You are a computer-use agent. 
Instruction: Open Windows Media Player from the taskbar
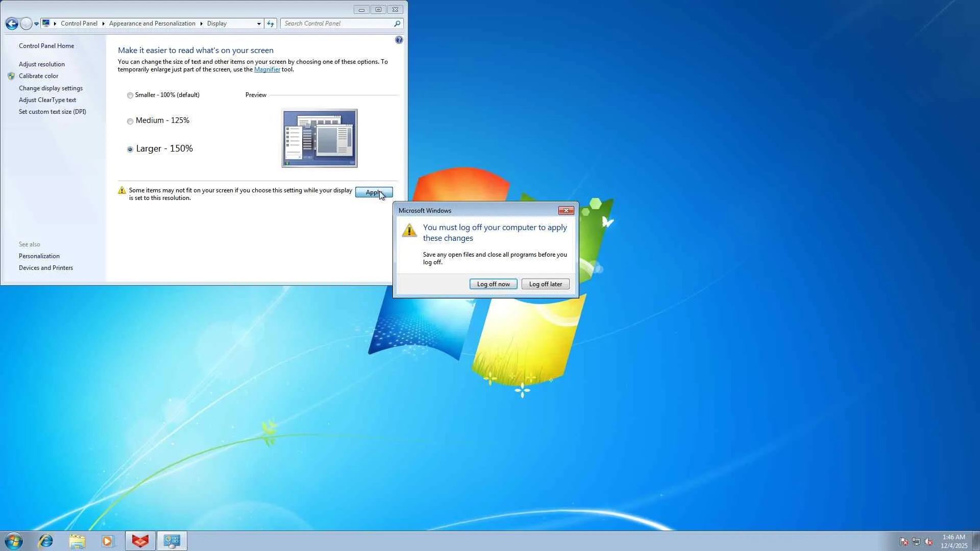point(108,541)
